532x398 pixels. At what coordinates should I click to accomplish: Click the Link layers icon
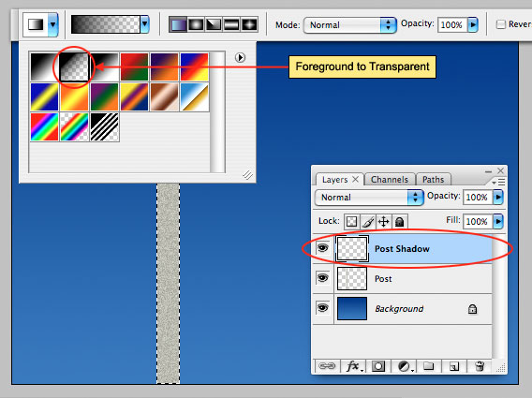[x=327, y=366]
